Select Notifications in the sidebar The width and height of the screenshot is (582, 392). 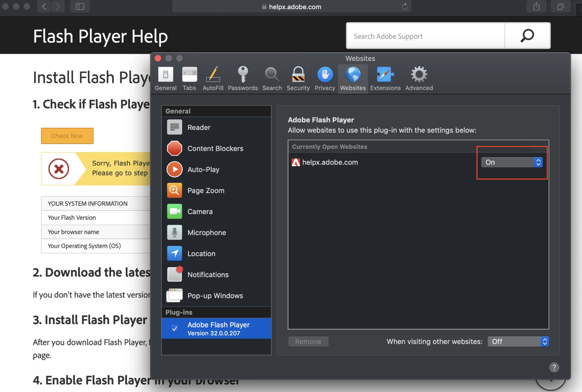click(x=216, y=275)
